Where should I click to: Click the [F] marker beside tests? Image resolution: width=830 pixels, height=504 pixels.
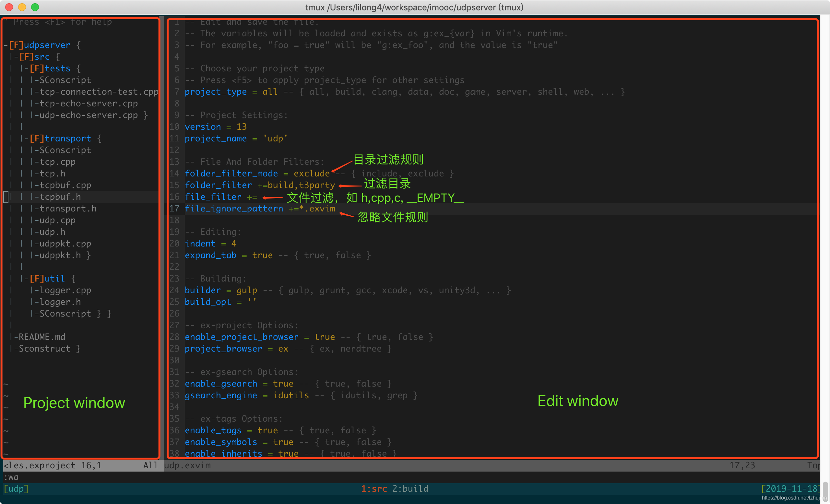click(36, 68)
